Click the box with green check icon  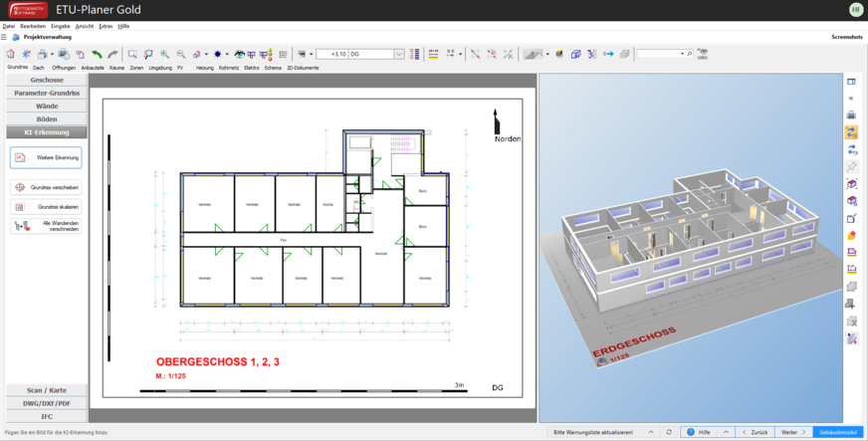(x=851, y=218)
